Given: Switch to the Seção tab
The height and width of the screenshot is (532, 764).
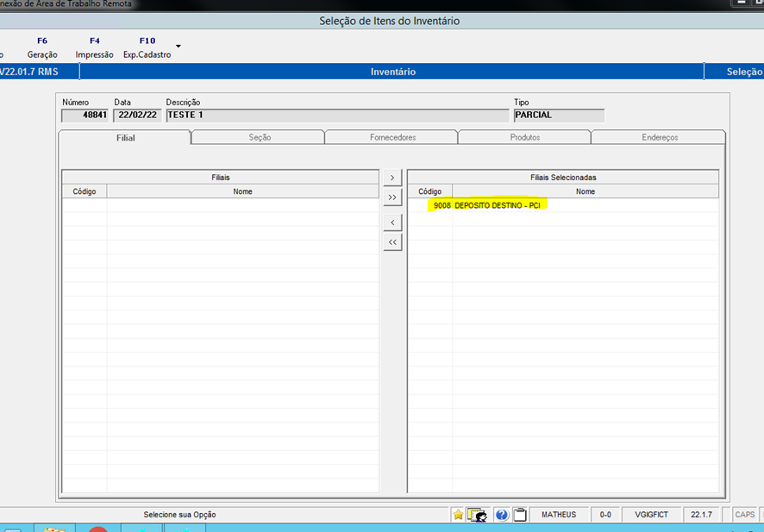Looking at the screenshot, I should point(260,137).
